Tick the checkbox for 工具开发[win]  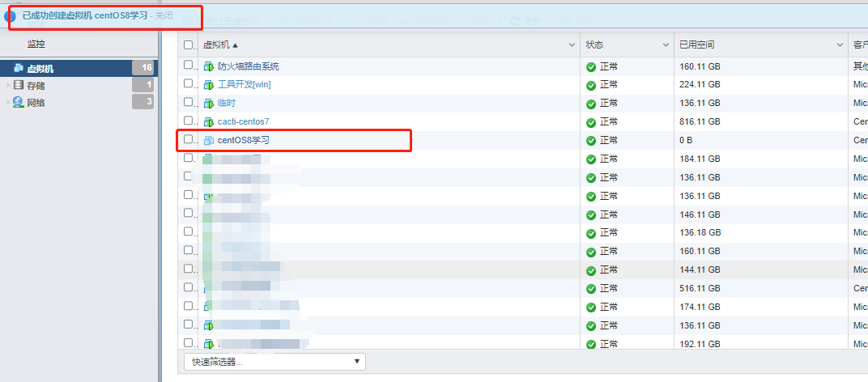pyautogui.click(x=188, y=83)
